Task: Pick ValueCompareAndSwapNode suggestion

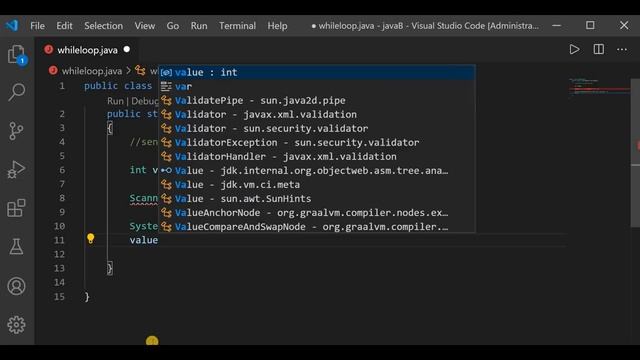Action: [317, 227]
